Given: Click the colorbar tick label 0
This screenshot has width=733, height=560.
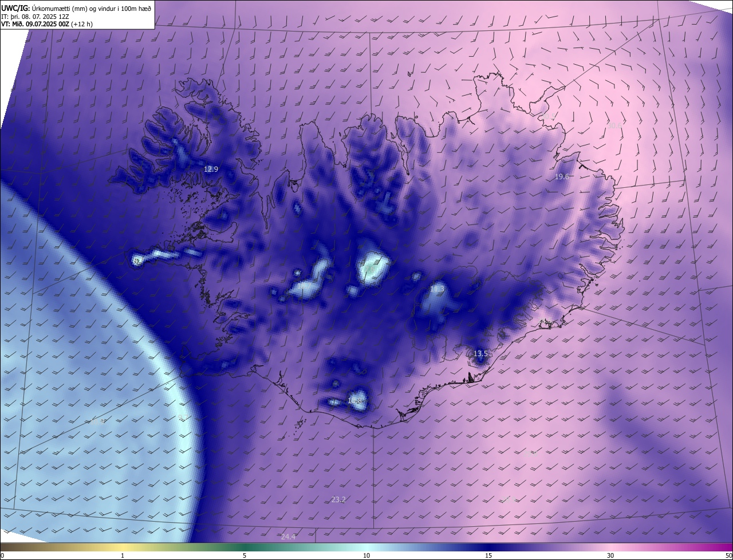Looking at the screenshot, I should click(x=2, y=555).
